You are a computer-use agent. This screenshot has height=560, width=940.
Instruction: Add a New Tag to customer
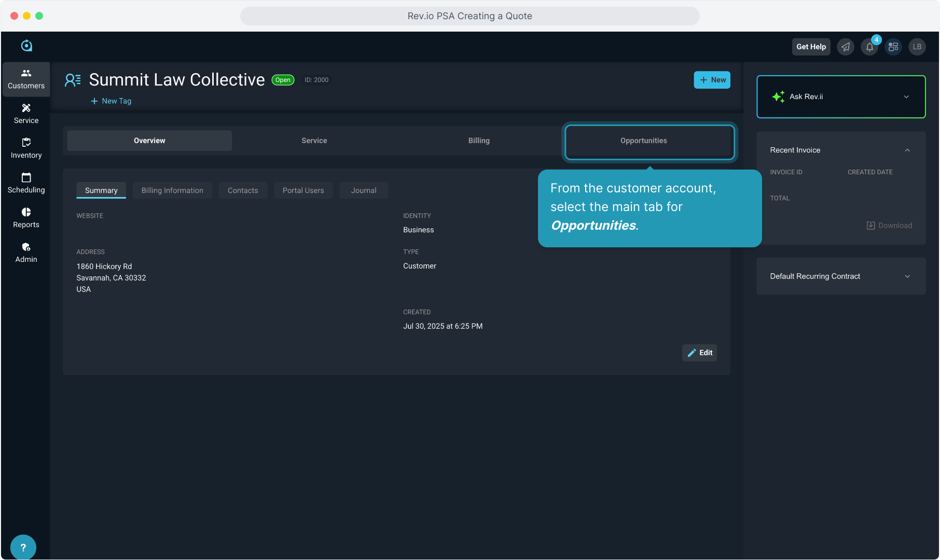[x=111, y=101]
